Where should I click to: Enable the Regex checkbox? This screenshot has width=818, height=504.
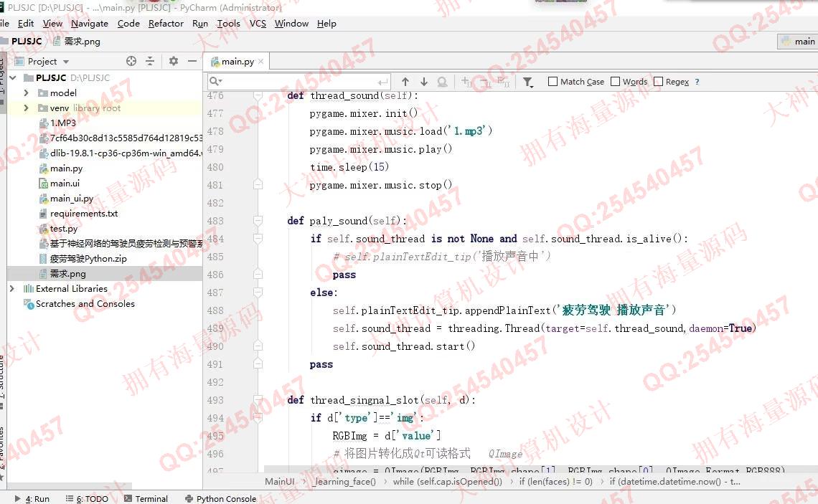coord(659,82)
